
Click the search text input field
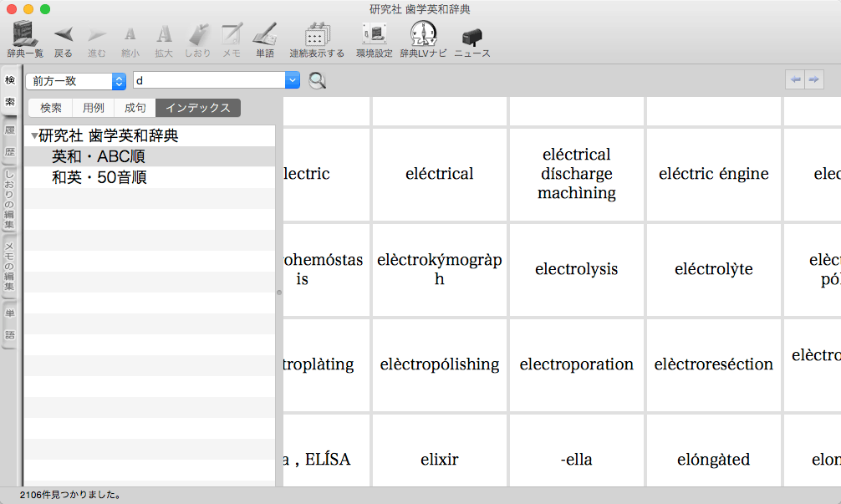208,81
